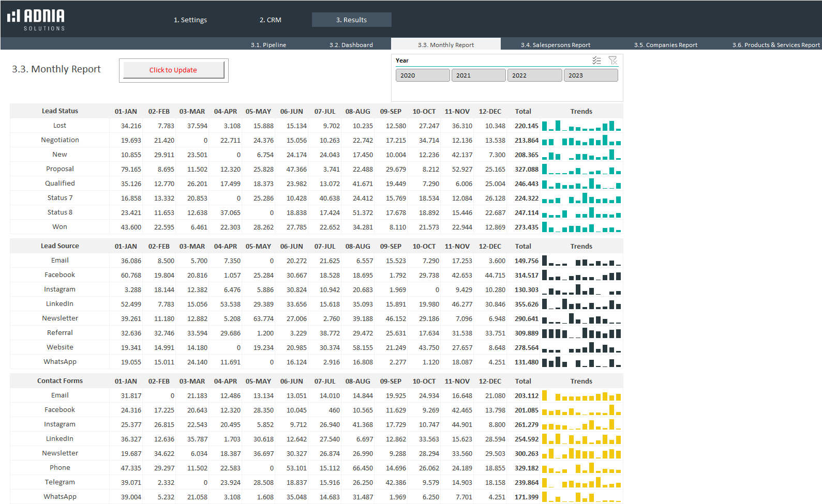Open the 2. CRM tab

click(271, 20)
